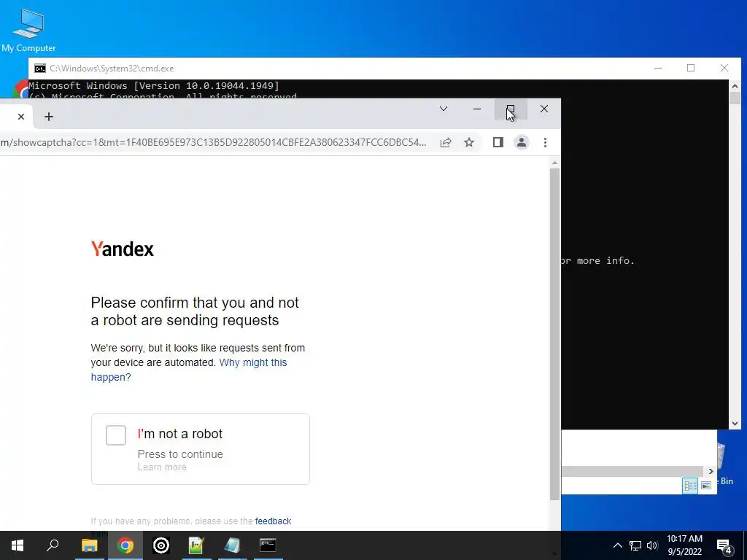The width and height of the screenshot is (747, 560).
Task: Toggle the Chrome side panel
Action: click(x=498, y=142)
